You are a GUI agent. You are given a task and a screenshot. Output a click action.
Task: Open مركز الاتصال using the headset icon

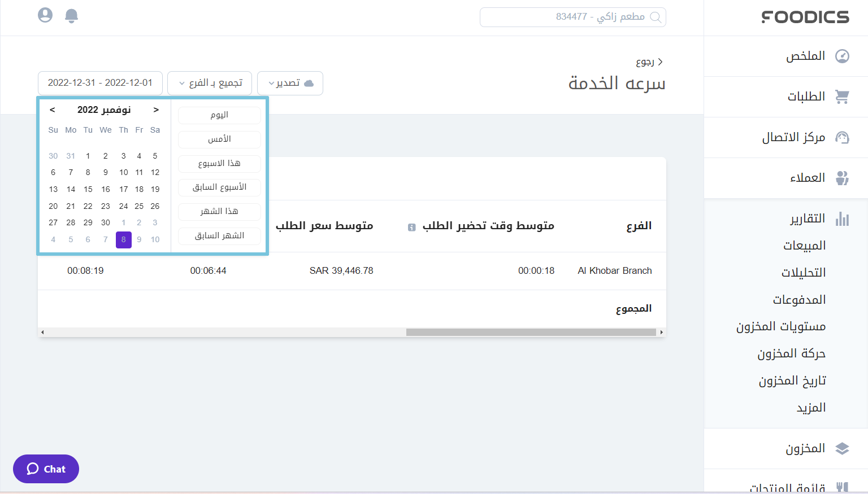click(x=843, y=137)
